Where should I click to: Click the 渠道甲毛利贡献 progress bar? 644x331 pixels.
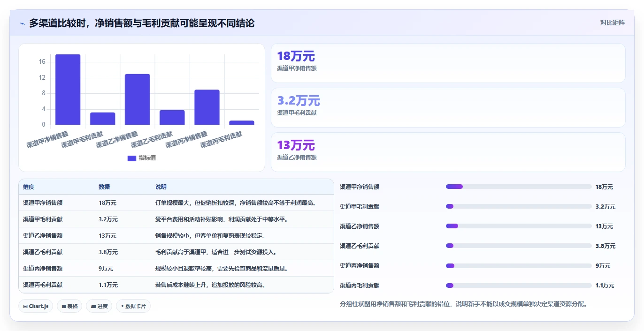tap(519, 206)
